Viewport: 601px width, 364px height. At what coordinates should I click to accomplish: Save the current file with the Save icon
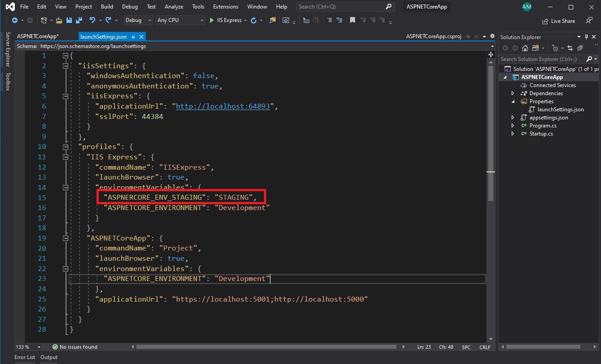pyautogui.click(x=69, y=20)
